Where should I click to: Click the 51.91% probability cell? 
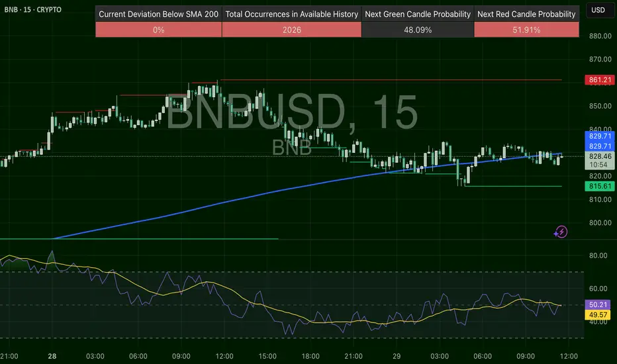(526, 30)
